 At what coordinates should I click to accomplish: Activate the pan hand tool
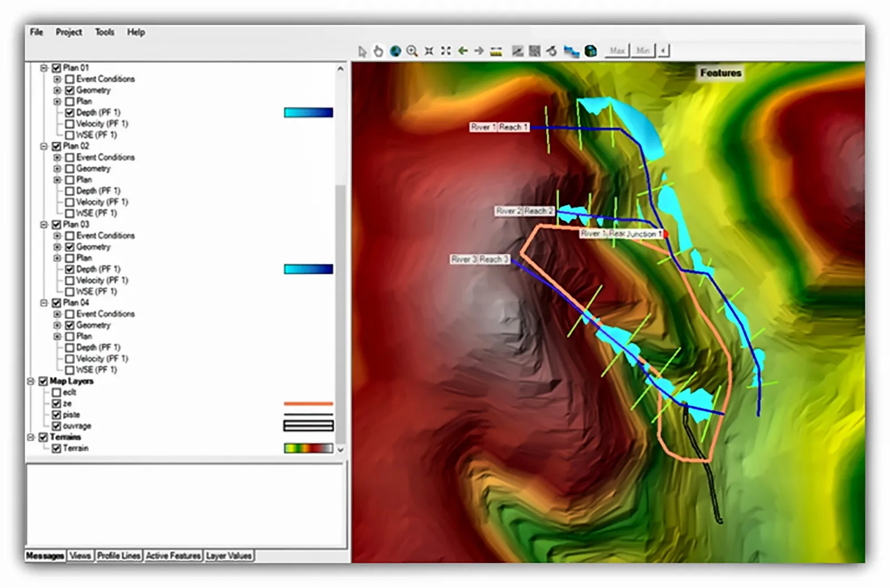[379, 51]
